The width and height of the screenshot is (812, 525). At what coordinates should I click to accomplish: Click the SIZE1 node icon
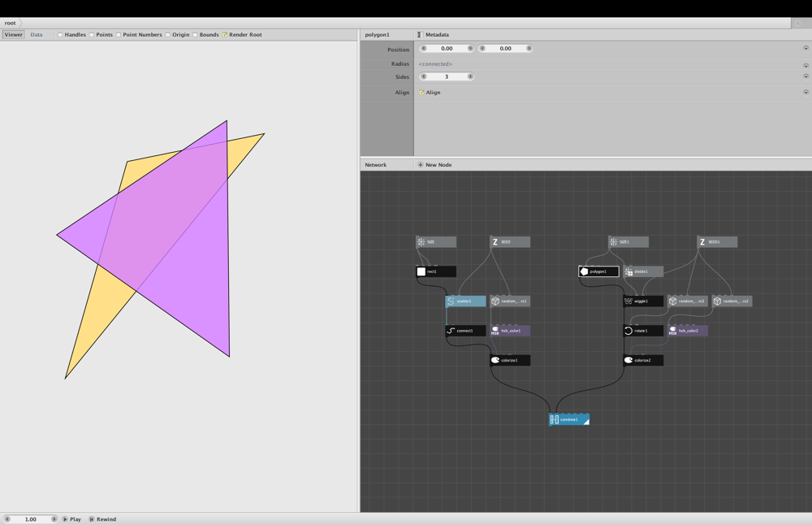point(614,242)
